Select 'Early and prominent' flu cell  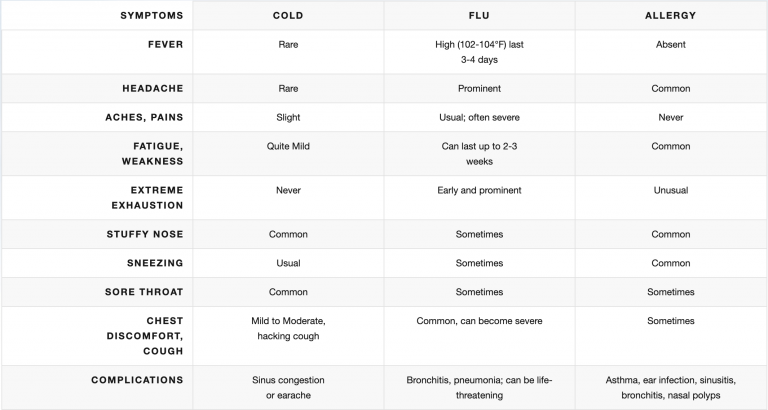(x=479, y=190)
